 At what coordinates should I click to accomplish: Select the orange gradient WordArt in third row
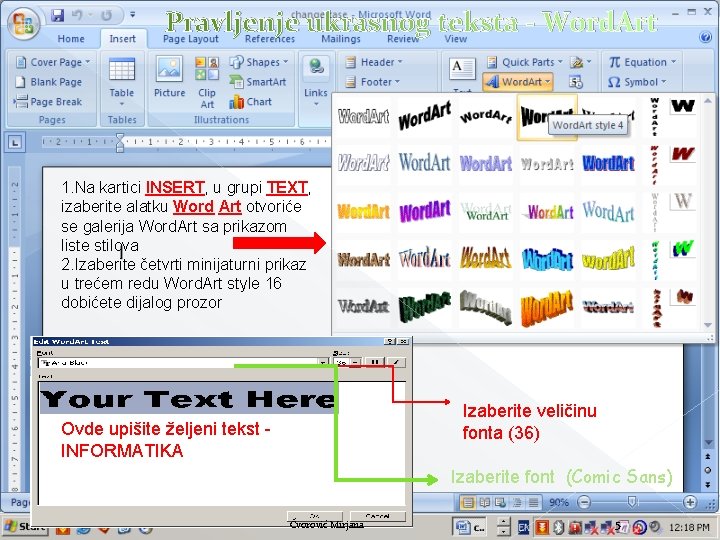[x=363, y=211]
